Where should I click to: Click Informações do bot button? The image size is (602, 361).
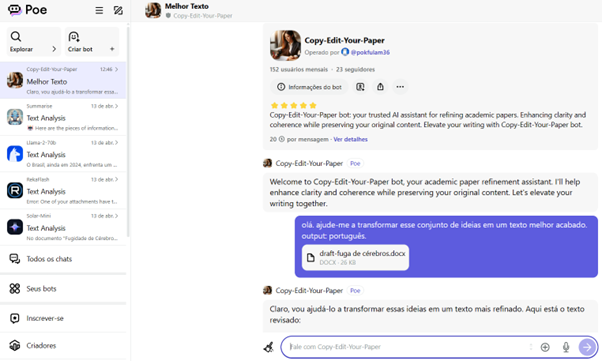(x=309, y=87)
